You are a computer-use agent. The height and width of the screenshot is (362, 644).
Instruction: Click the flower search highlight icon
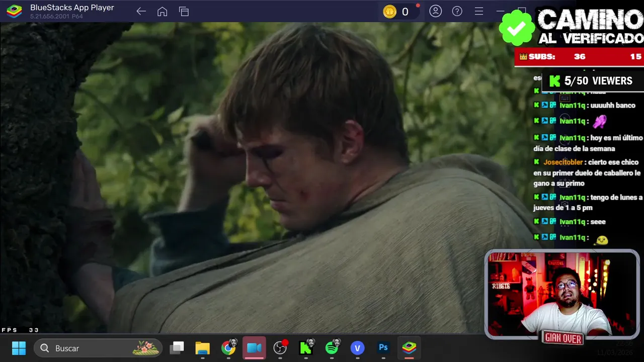(146, 348)
